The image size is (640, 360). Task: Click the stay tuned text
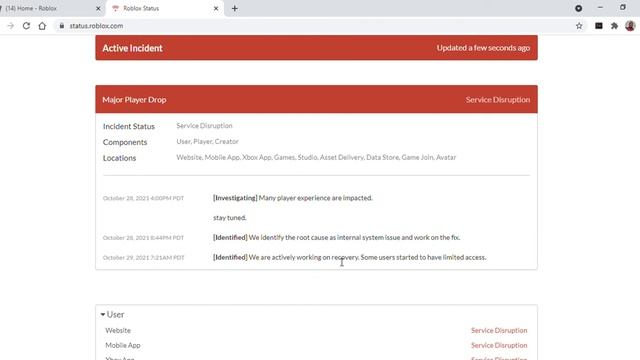pos(230,218)
